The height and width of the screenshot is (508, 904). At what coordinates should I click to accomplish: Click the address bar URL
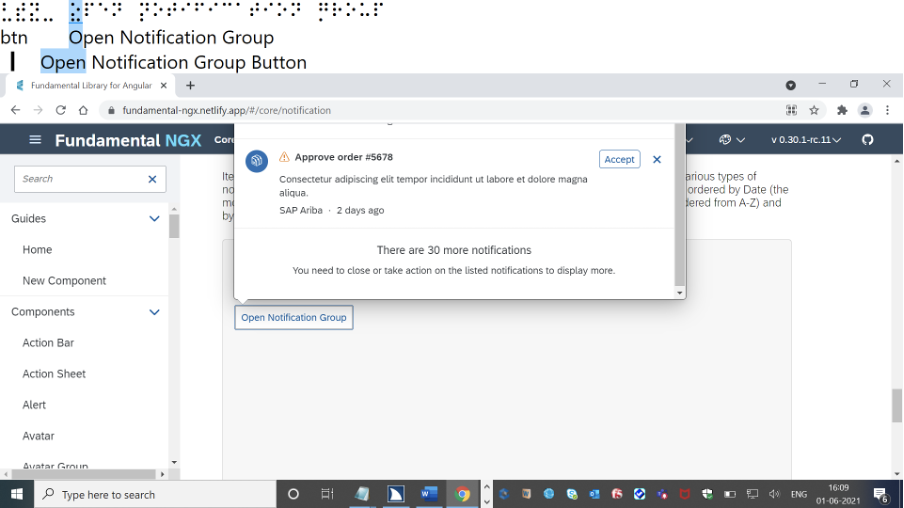click(227, 110)
